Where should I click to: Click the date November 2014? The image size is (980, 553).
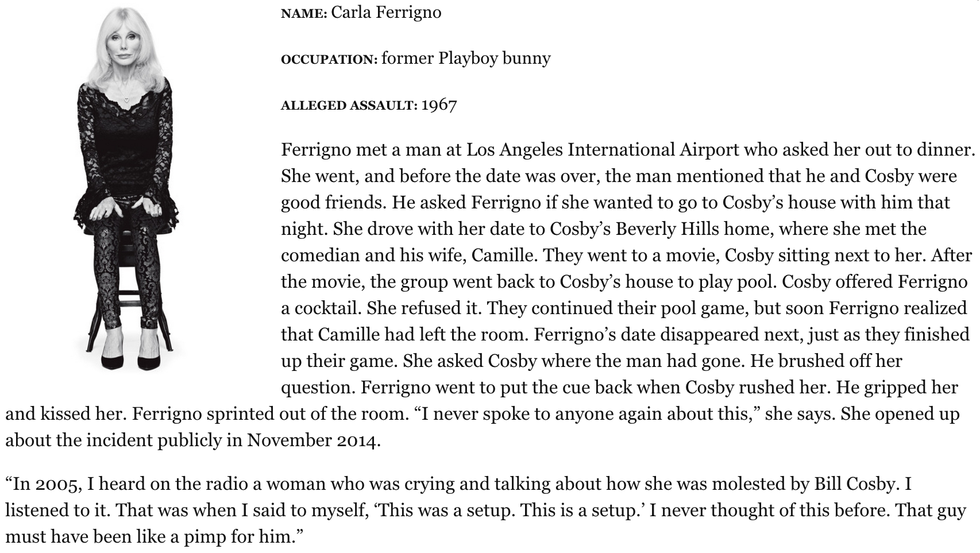tap(314, 440)
